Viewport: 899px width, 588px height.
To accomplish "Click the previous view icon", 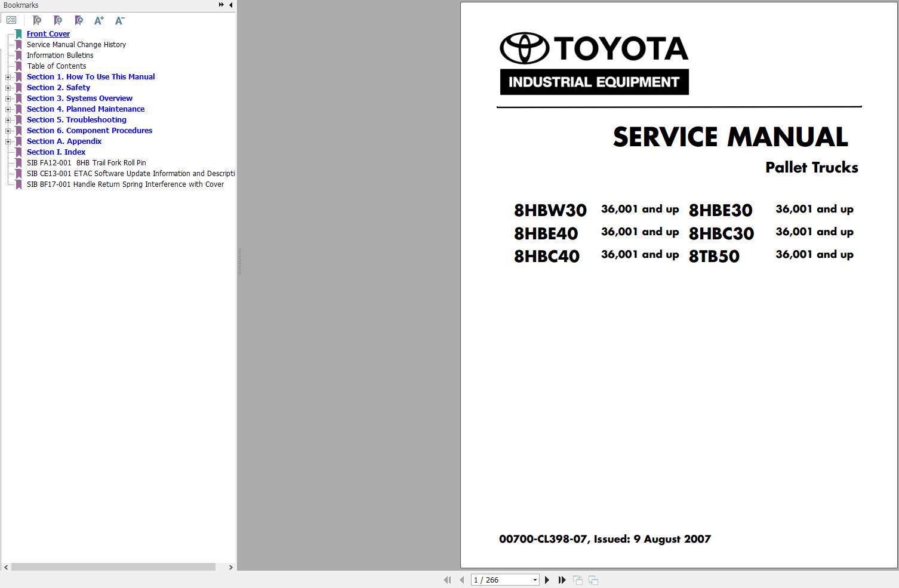I will click(578, 580).
